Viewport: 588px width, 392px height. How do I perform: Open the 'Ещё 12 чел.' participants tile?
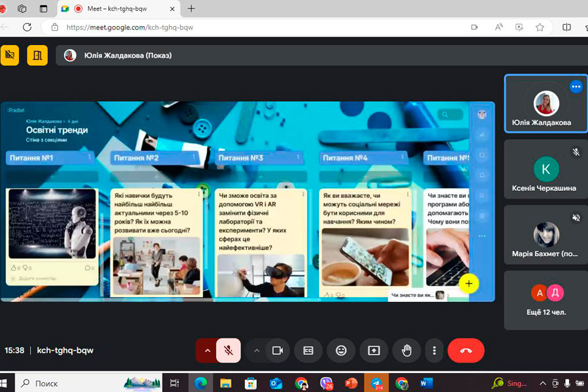tap(546, 300)
